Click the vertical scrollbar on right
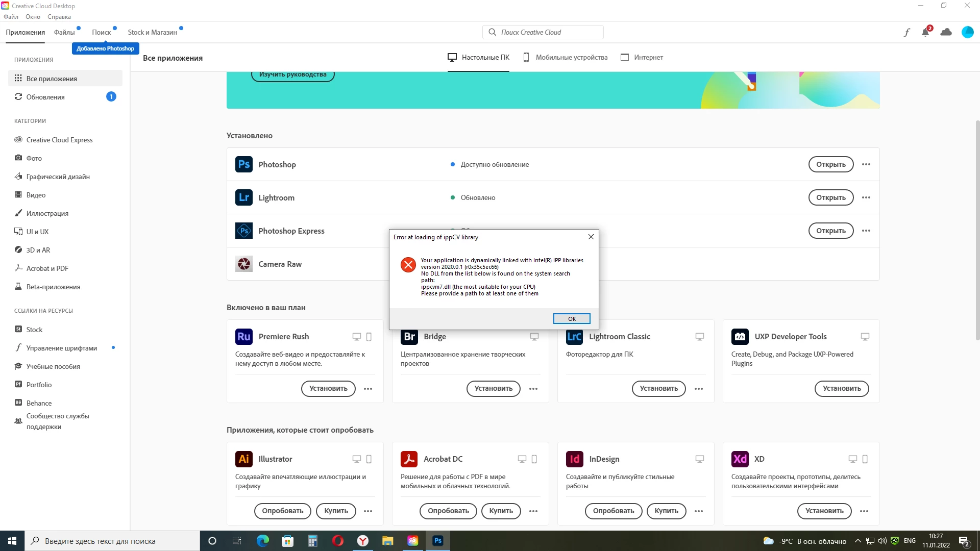 coord(977,230)
